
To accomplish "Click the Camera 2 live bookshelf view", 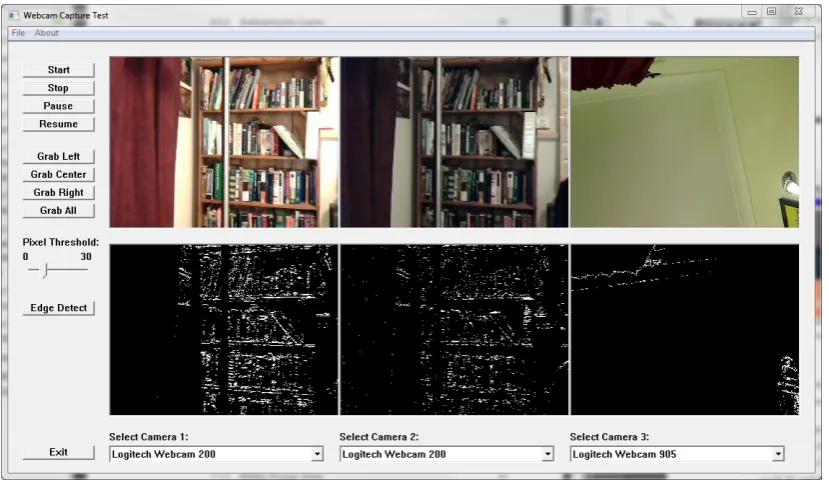I will tap(454, 142).
